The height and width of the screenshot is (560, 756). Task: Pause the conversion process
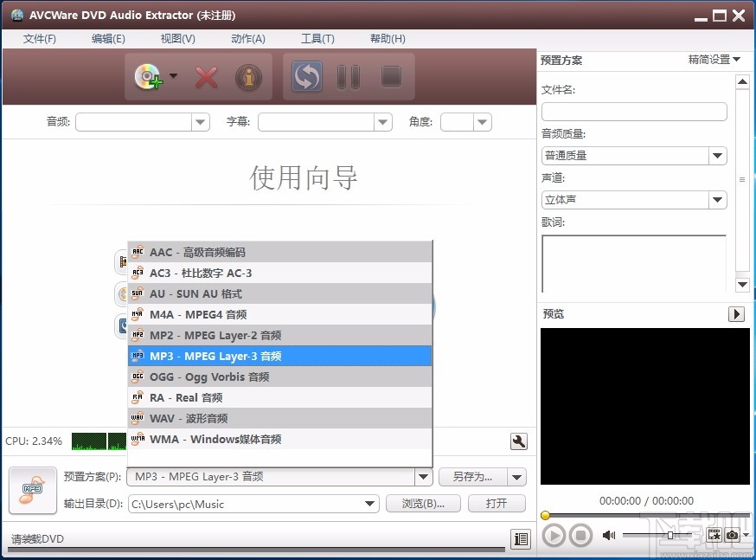[x=349, y=77]
